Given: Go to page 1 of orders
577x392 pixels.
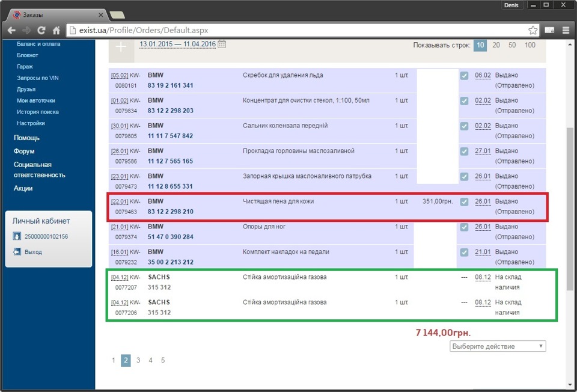Looking at the screenshot, I should tap(114, 360).
